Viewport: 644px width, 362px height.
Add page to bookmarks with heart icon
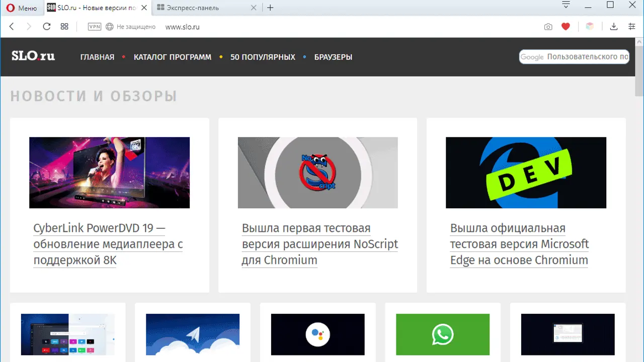click(566, 27)
